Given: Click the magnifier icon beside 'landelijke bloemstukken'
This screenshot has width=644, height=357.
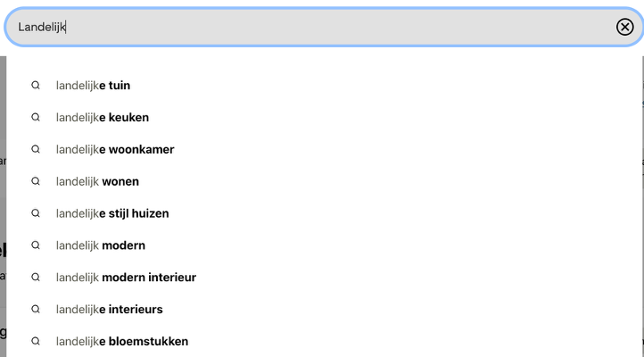Looking at the screenshot, I should [x=36, y=342].
